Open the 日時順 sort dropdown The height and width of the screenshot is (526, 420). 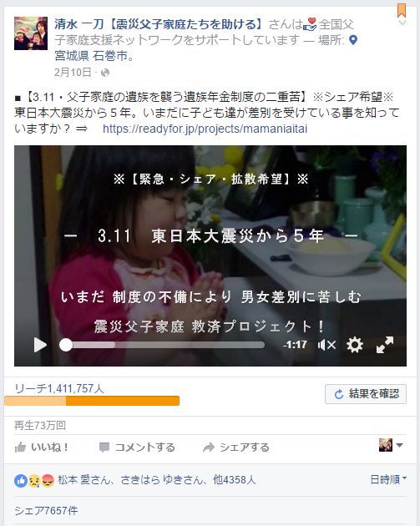click(x=388, y=479)
